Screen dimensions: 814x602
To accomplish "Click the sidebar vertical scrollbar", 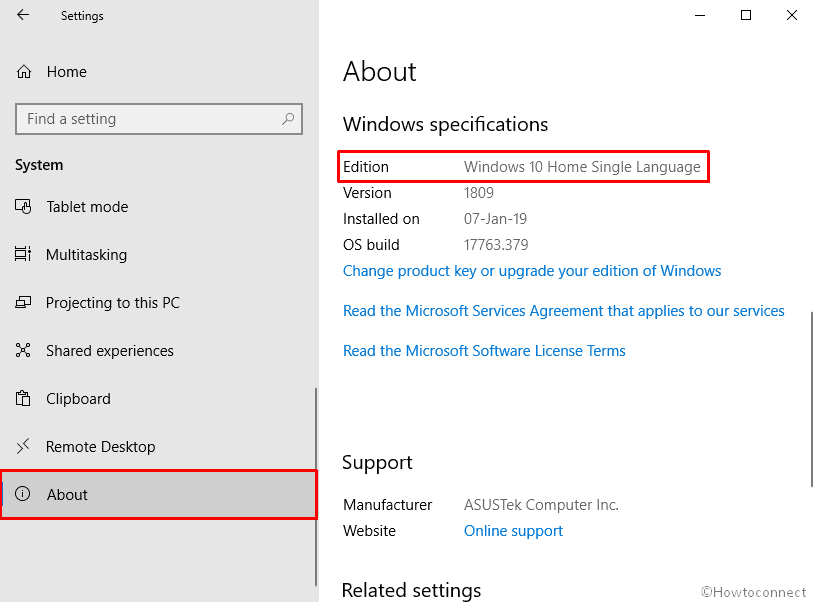I will 316,486.
